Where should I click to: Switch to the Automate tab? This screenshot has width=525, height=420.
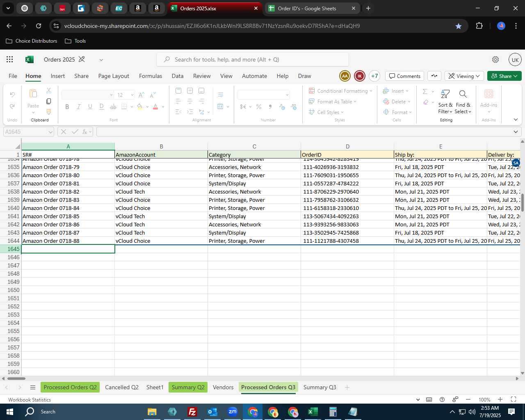254,76
